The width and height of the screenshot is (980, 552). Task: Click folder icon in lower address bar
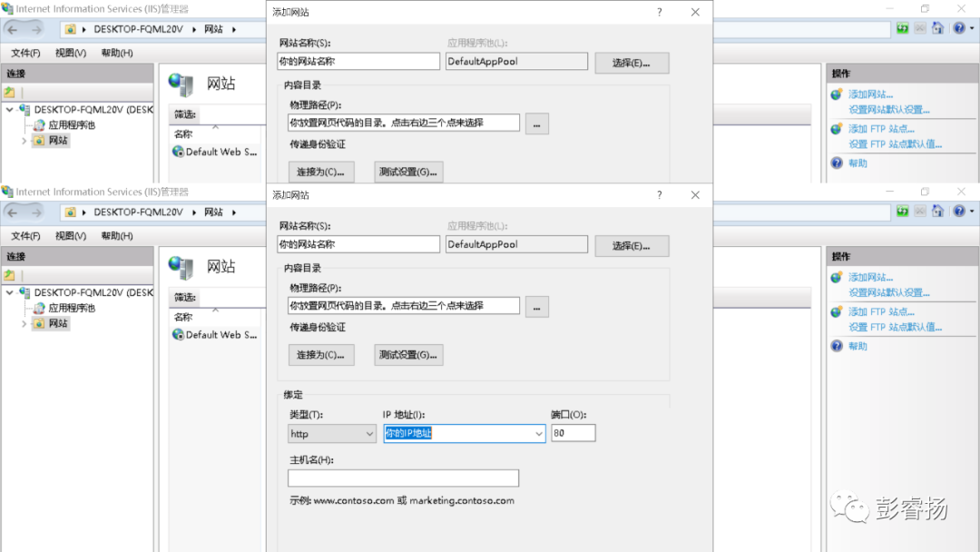pos(71,212)
